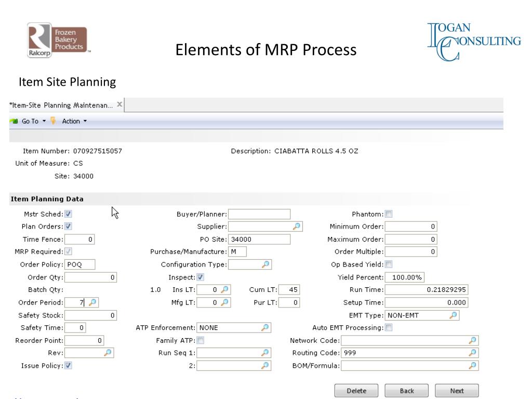
Task: Click the Maximum Order input field
Action: tap(411, 239)
